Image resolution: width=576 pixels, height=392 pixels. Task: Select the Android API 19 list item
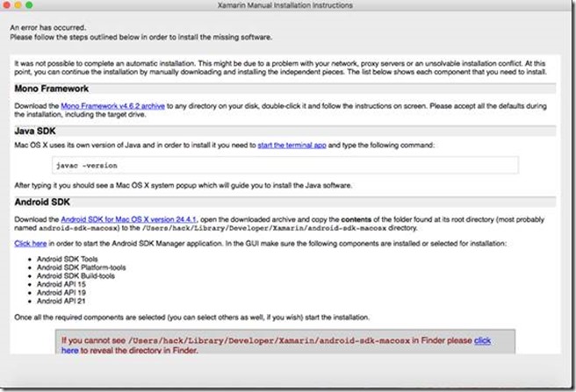pos(61,293)
